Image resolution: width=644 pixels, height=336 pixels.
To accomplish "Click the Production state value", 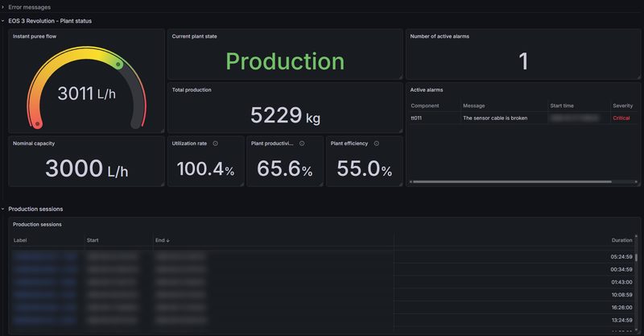I will coord(285,61).
